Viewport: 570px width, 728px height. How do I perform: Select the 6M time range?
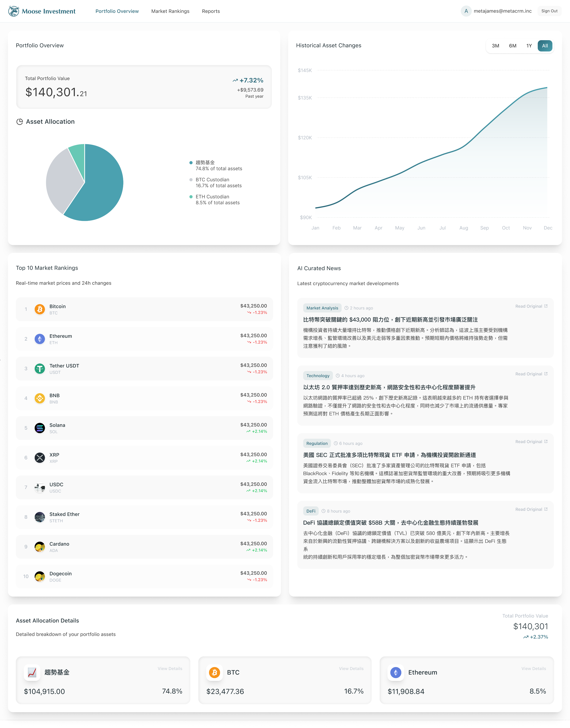(513, 46)
